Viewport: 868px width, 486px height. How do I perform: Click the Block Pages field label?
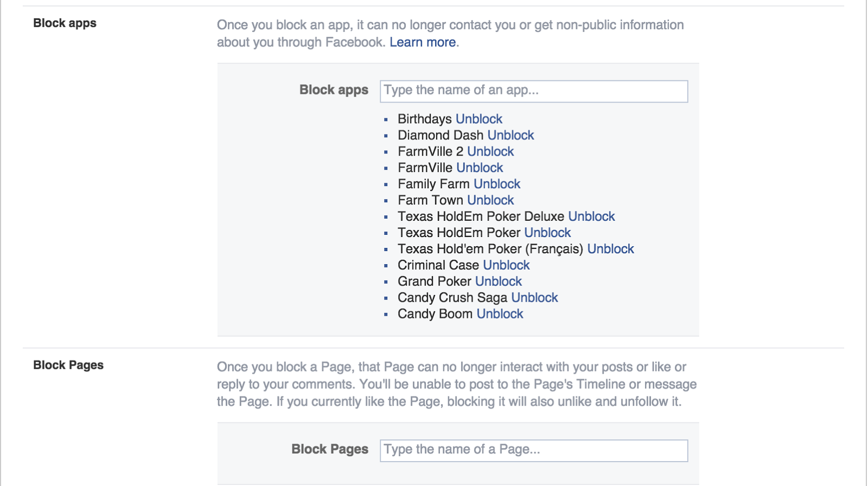330,449
